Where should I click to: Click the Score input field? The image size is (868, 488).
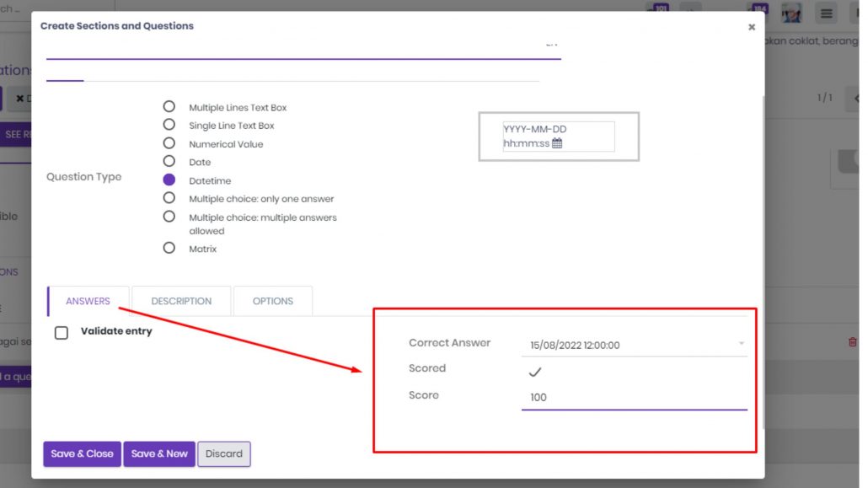click(635, 397)
